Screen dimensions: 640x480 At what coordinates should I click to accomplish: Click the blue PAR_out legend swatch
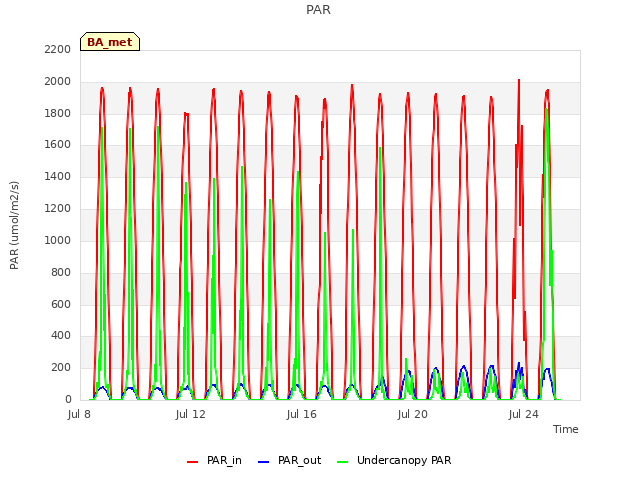pos(264,462)
